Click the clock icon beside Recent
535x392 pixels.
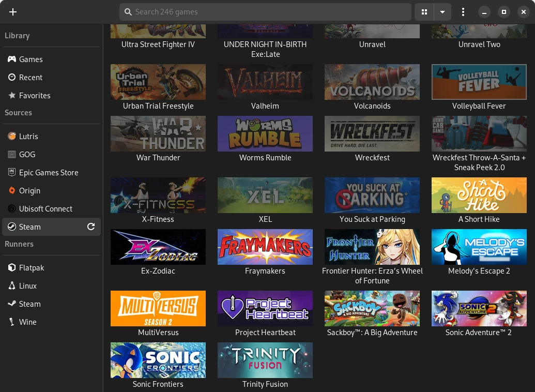pyautogui.click(x=12, y=77)
